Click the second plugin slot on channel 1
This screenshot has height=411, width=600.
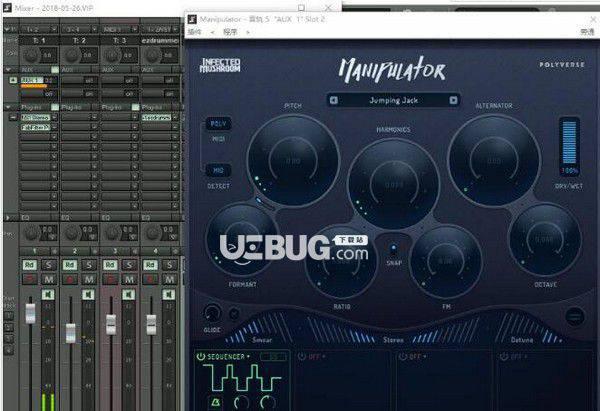click(36, 127)
